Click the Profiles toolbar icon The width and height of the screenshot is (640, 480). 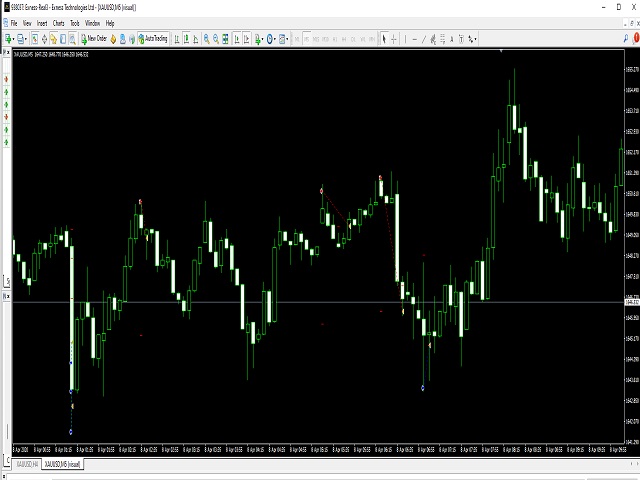click(20, 39)
